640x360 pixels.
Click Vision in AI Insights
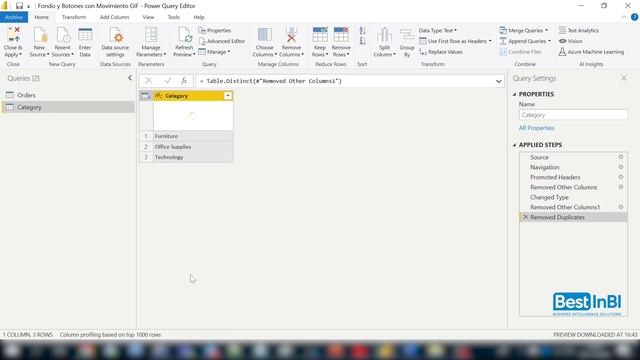coord(571,41)
